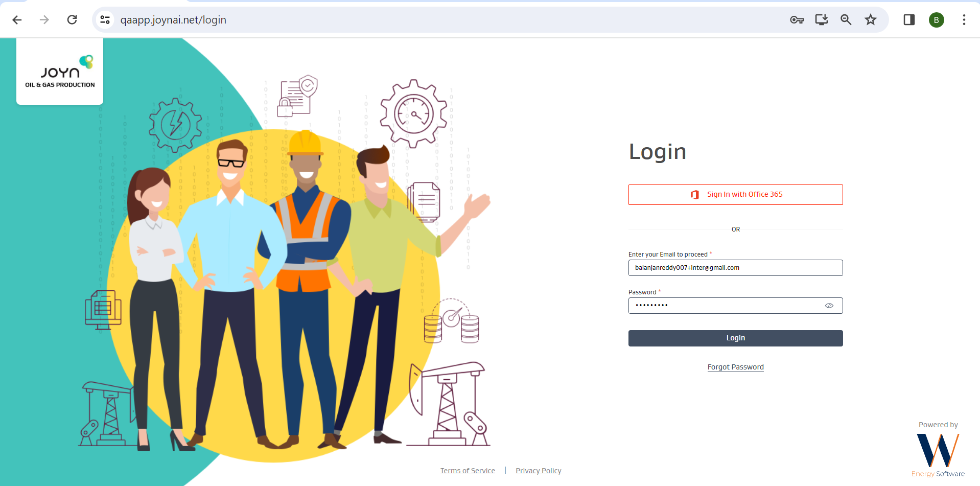Open the Terms of Service link
The width and height of the screenshot is (980, 486).
[x=468, y=471]
